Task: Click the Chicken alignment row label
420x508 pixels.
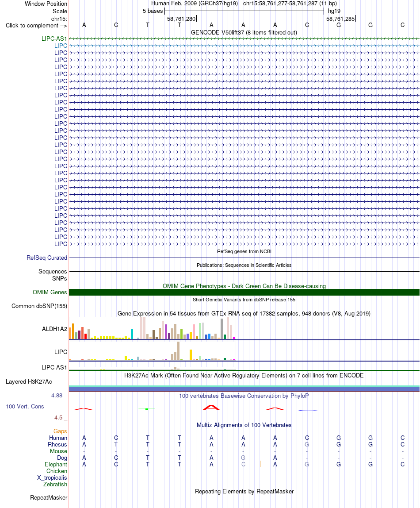Action: (x=57, y=471)
